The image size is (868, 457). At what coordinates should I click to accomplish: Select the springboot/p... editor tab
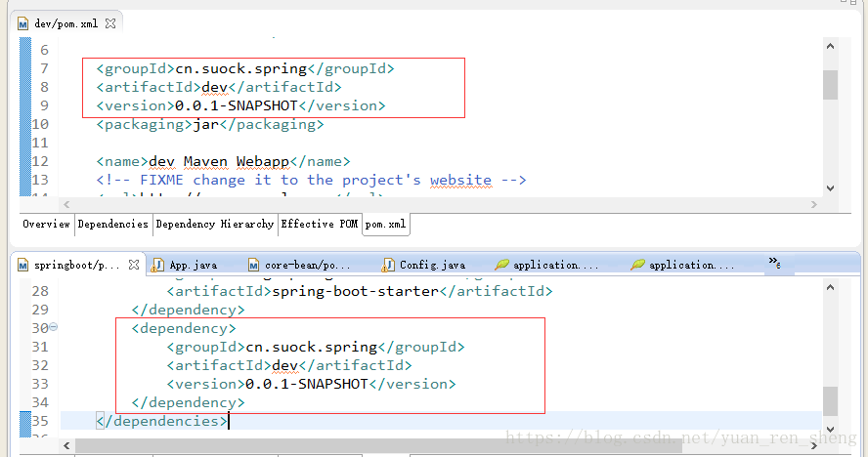(76, 265)
